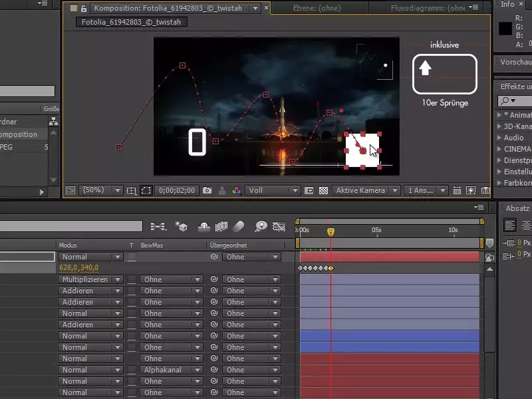Open the Graph Editor icon
532x399 pixels.
tap(279, 227)
